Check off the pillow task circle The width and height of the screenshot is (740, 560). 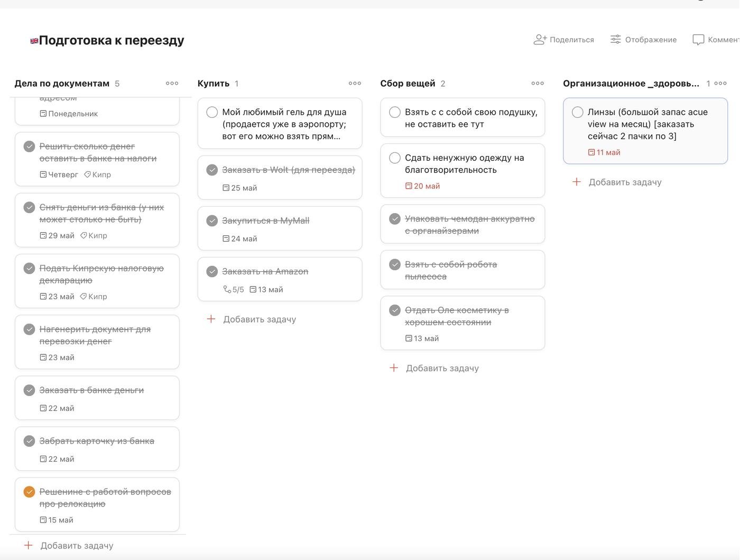point(395,112)
